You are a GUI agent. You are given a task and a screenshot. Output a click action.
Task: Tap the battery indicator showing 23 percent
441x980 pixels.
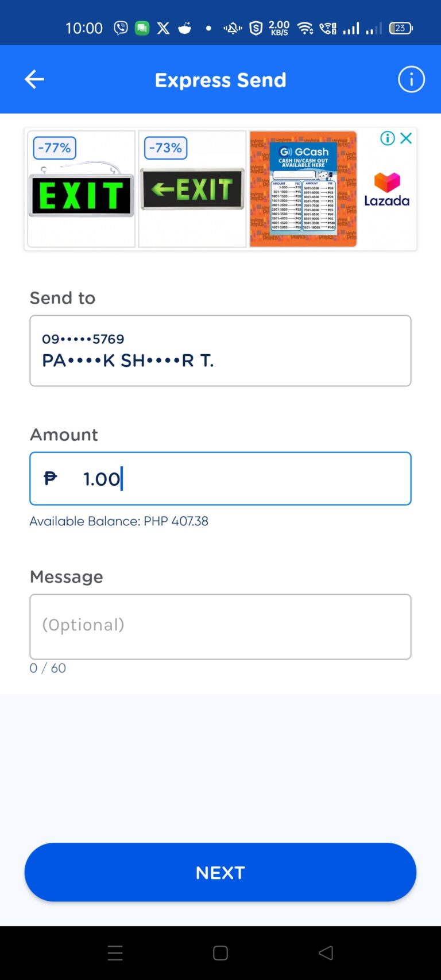pos(400,27)
